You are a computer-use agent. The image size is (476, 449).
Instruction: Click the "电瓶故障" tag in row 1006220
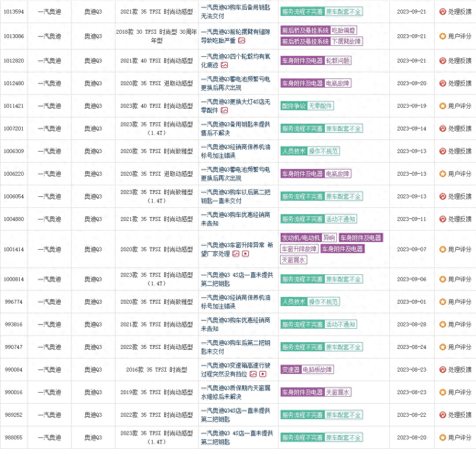[x=337, y=174]
